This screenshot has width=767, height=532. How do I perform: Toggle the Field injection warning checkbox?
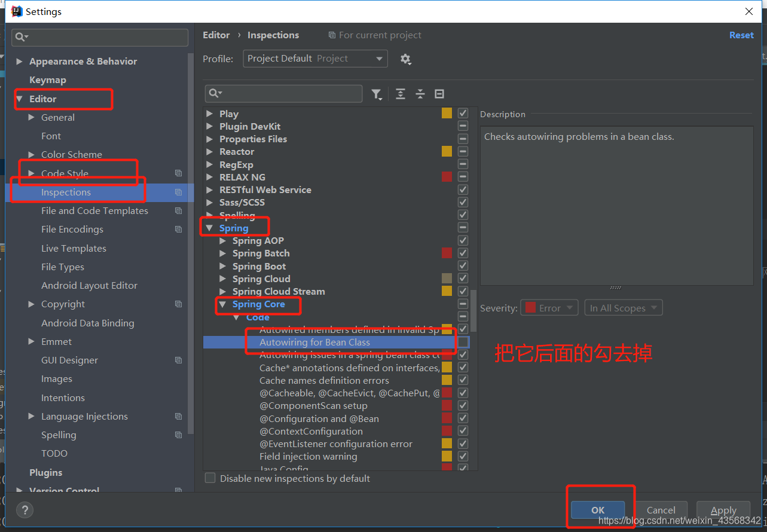[463, 457]
